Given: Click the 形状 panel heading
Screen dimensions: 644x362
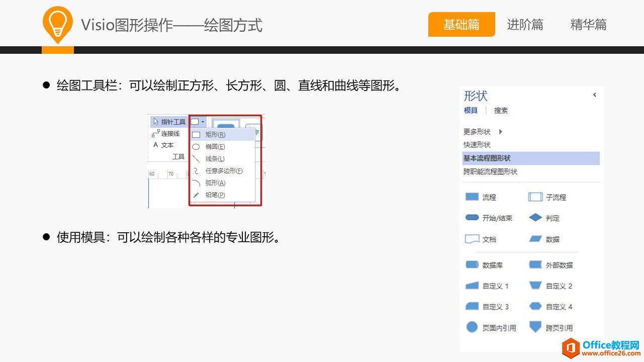Looking at the screenshot, I should (x=476, y=96).
